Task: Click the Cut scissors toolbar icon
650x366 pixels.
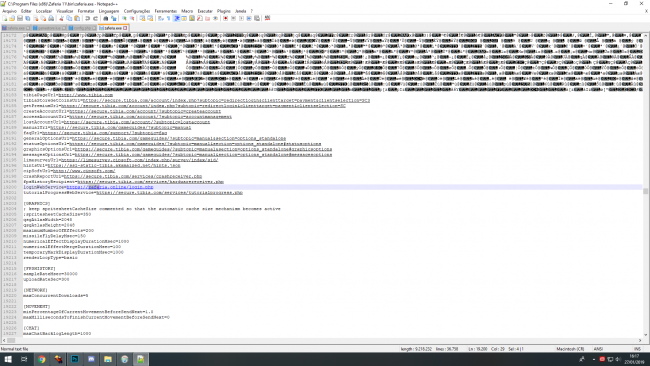Action: tap(61, 18)
